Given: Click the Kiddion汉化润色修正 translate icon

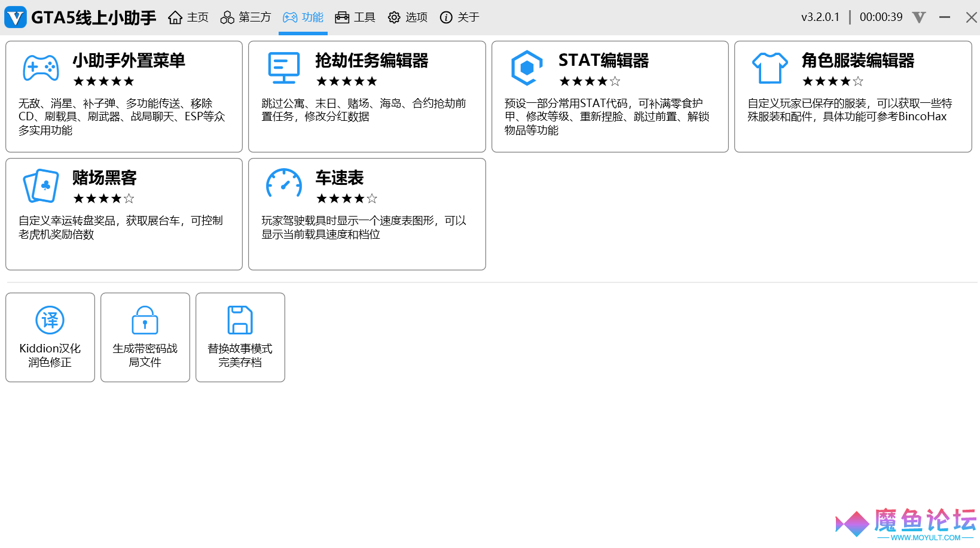Looking at the screenshot, I should click(x=50, y=320).
